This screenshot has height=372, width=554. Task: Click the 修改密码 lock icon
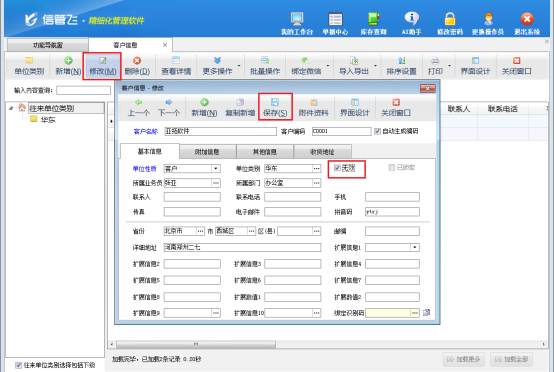450,19
